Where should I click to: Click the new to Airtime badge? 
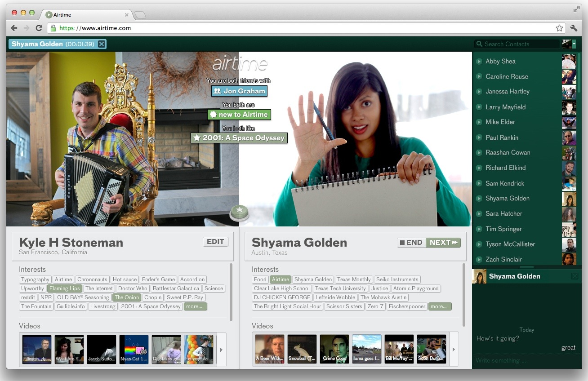(x=239, y=115)
